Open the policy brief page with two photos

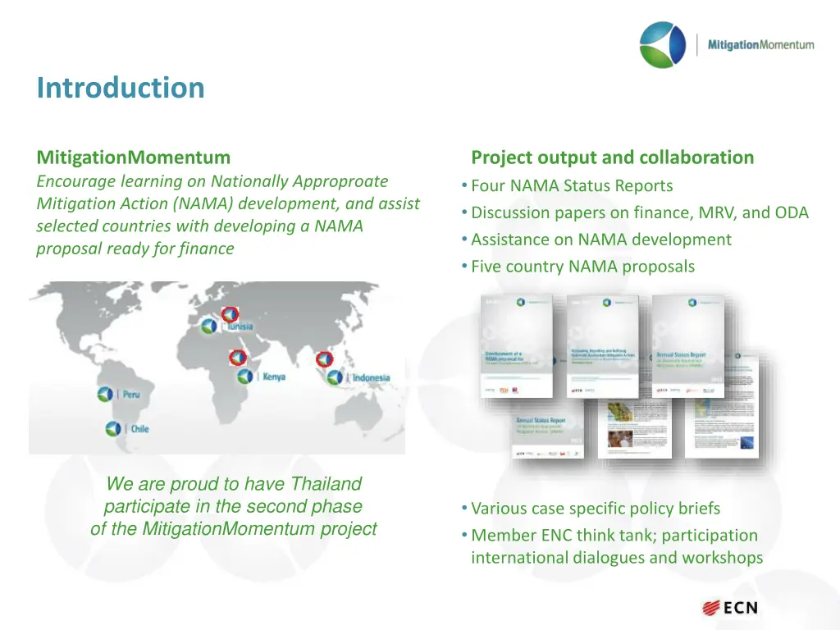point(635,428)
